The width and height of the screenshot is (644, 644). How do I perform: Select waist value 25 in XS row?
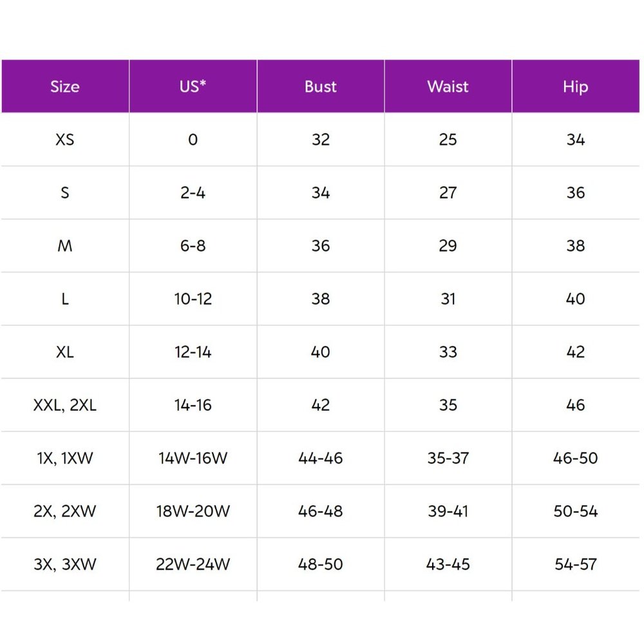448,140
